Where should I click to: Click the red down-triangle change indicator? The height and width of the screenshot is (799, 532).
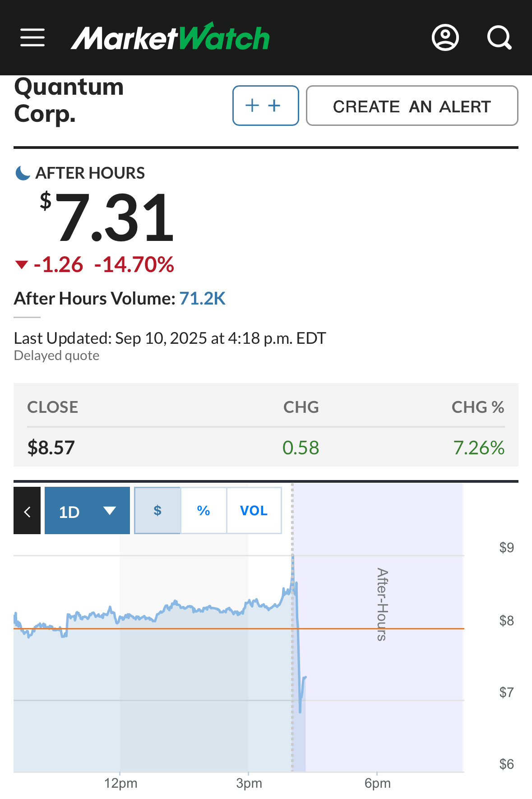pos(22,264)
